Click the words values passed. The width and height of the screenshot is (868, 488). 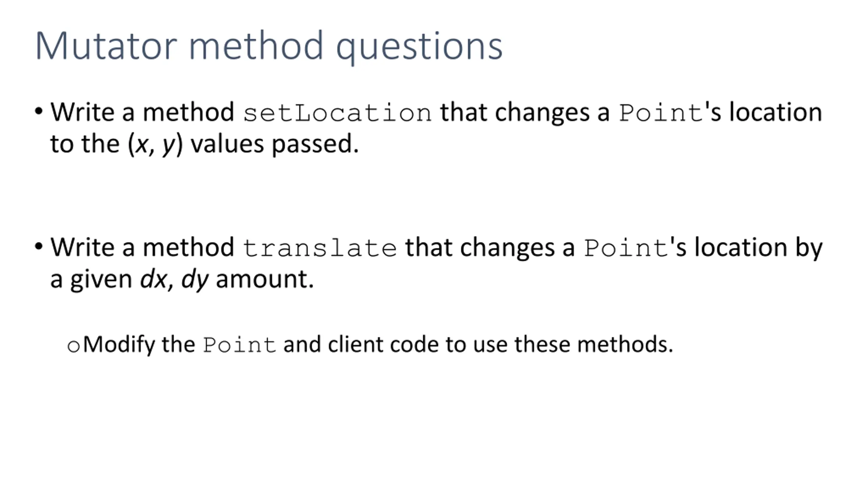(x=275, y=145)
